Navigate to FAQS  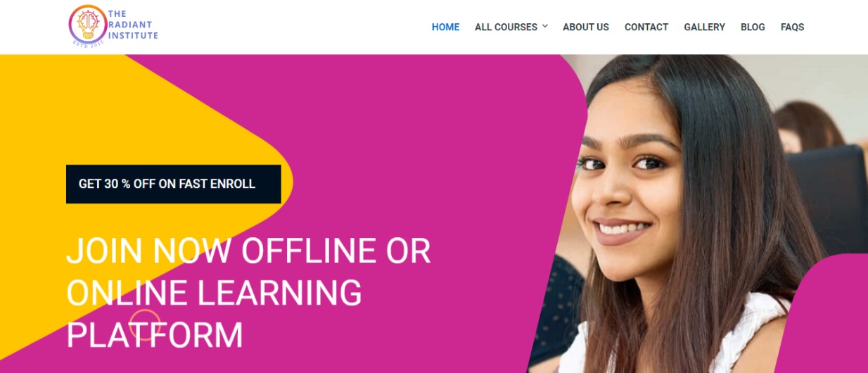792,27
